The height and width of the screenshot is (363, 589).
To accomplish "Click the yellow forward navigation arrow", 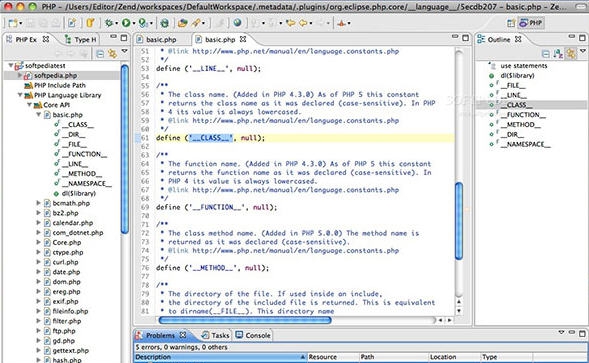I will tap(303, 23).
